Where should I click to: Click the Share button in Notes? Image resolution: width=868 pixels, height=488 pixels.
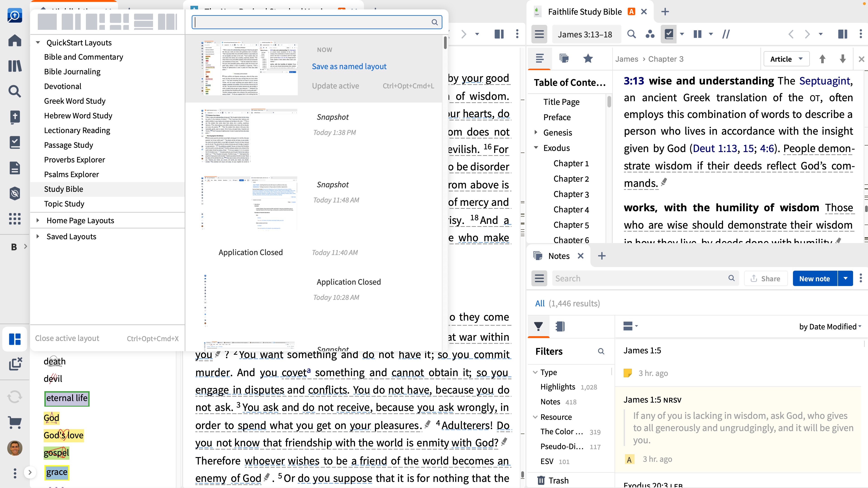click(766, 279)
